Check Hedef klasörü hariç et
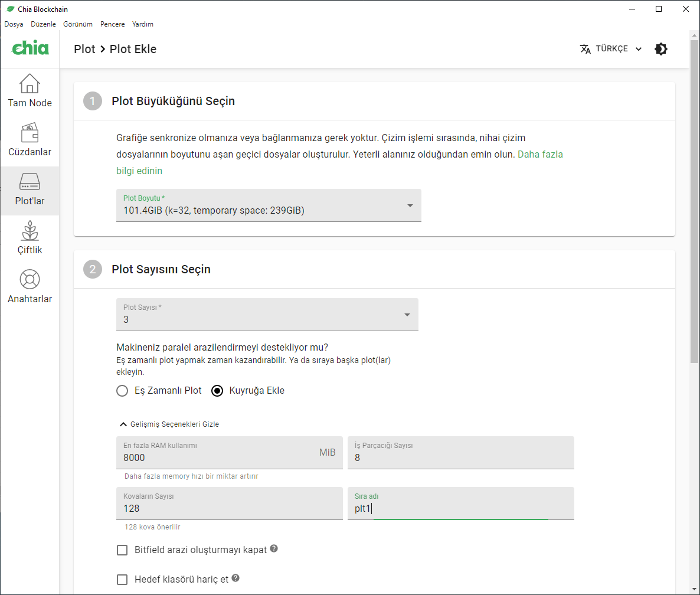 coord(122,580)
